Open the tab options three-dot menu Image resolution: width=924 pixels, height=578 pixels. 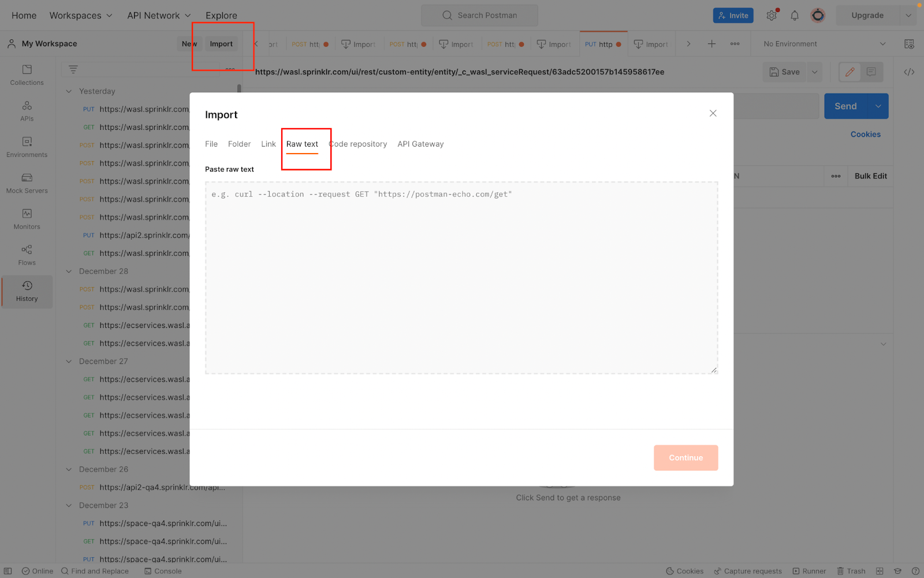tap(735, 44)
